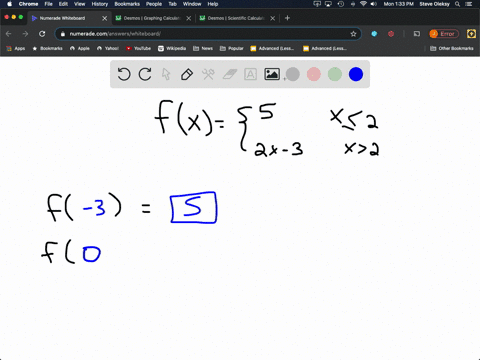Open a new browser tab
The image size is (480, 360).
coord(287,18)
